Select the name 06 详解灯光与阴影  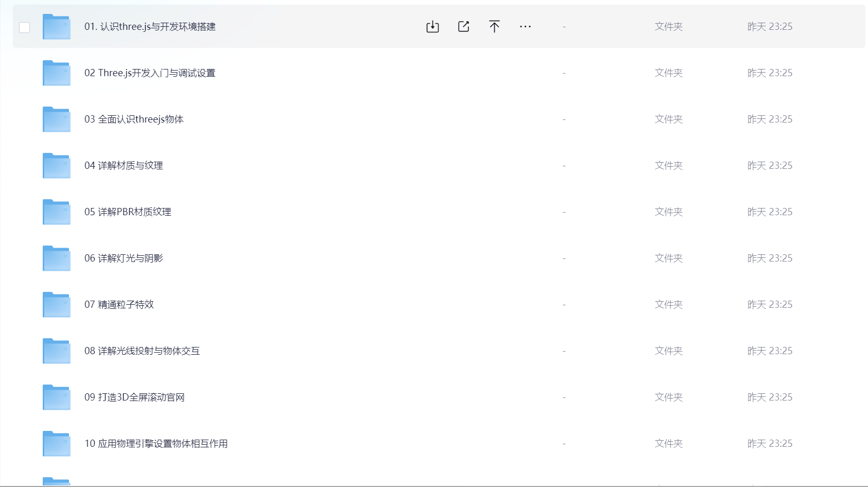[x=124, y=258]
